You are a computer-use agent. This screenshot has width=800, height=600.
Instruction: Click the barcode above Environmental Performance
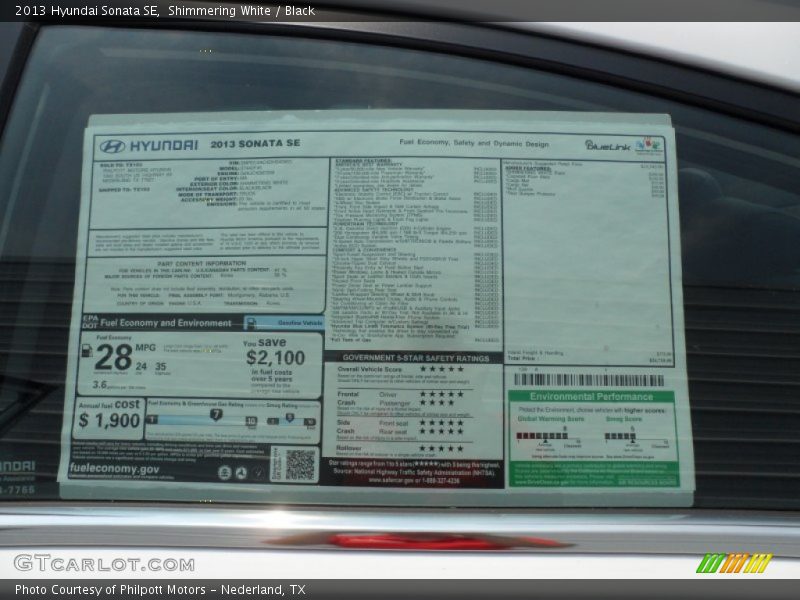point(589,380)
